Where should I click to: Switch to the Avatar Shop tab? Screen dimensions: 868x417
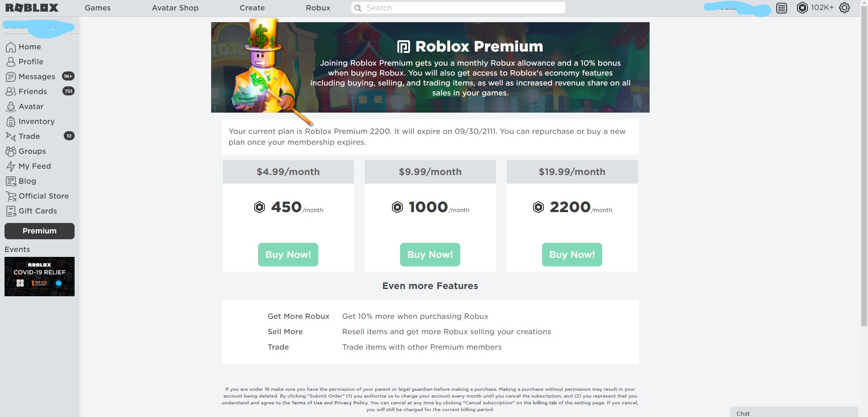coord(175,8)
